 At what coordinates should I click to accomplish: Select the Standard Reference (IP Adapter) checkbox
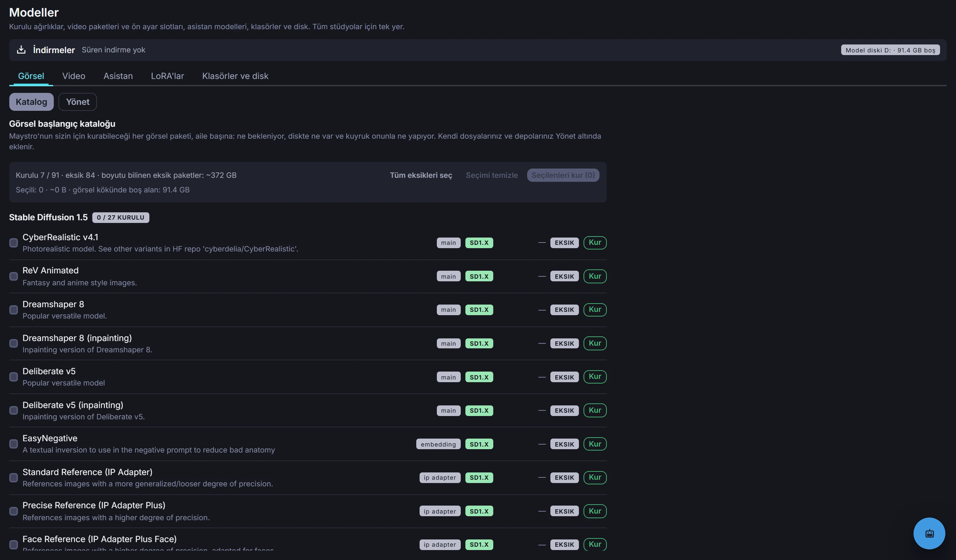pos(14,478)
